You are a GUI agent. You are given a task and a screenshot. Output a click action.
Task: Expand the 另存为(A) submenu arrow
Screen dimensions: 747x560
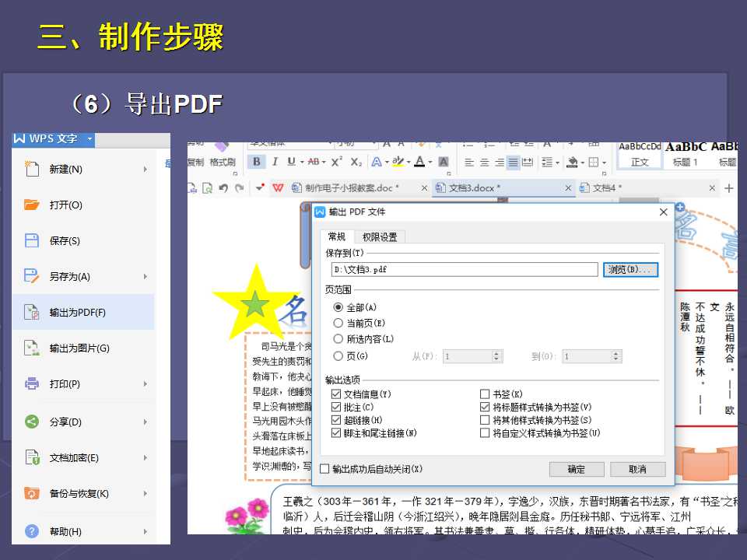click(x=146, y=277)
